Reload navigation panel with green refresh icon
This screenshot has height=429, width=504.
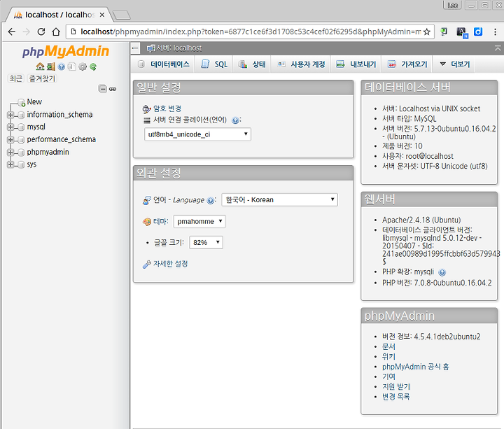93,66
